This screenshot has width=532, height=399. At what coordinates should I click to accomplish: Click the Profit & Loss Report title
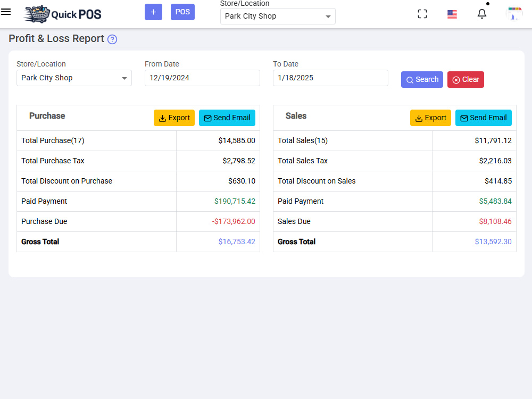pyautogui.click(x=56, y=39)
